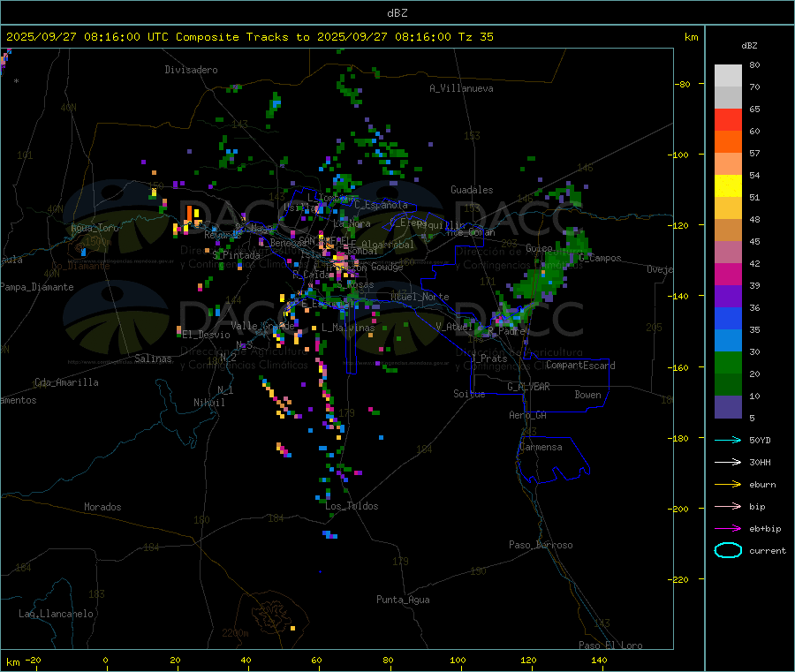The image size is (795, 672).
Task: Click the 140 km bottom axis label
Action: (599, 660)
